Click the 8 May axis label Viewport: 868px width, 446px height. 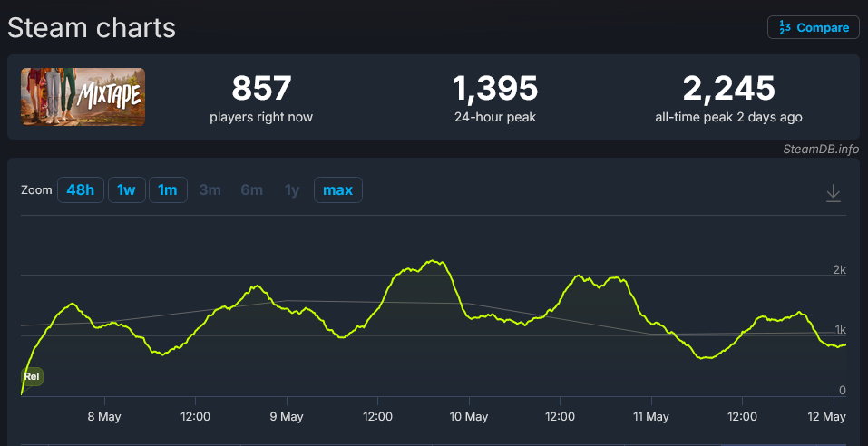pyautogui.click(x=104, y=416)
